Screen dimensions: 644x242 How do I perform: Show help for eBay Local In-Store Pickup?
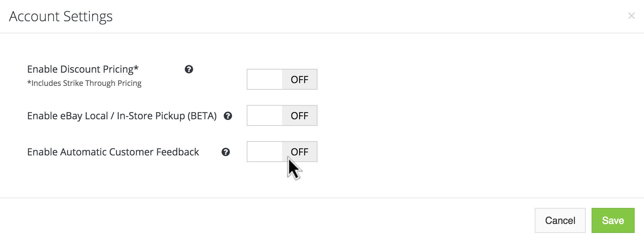(x=228, y=116)
